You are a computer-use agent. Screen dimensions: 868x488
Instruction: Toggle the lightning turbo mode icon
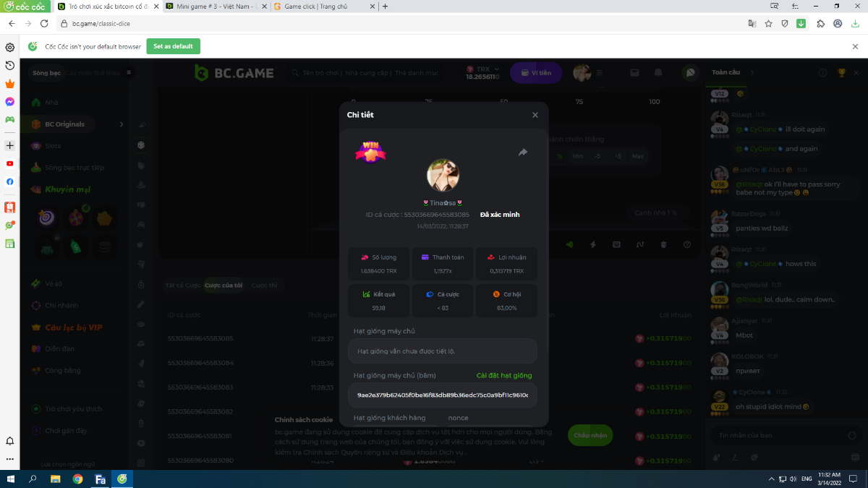click(593, 244)
